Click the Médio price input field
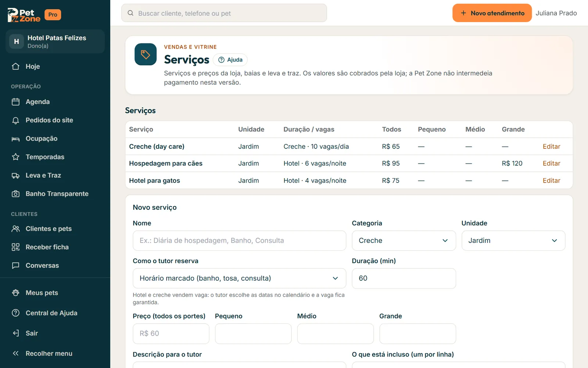This screenshot has width=588, height=368. (336, 333)
